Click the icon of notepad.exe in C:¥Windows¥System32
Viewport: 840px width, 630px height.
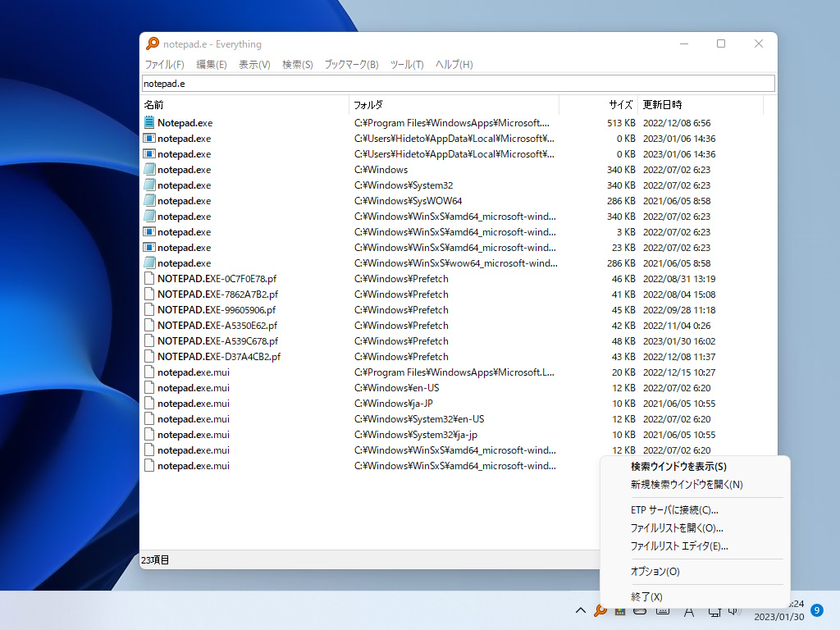(149, 185)
